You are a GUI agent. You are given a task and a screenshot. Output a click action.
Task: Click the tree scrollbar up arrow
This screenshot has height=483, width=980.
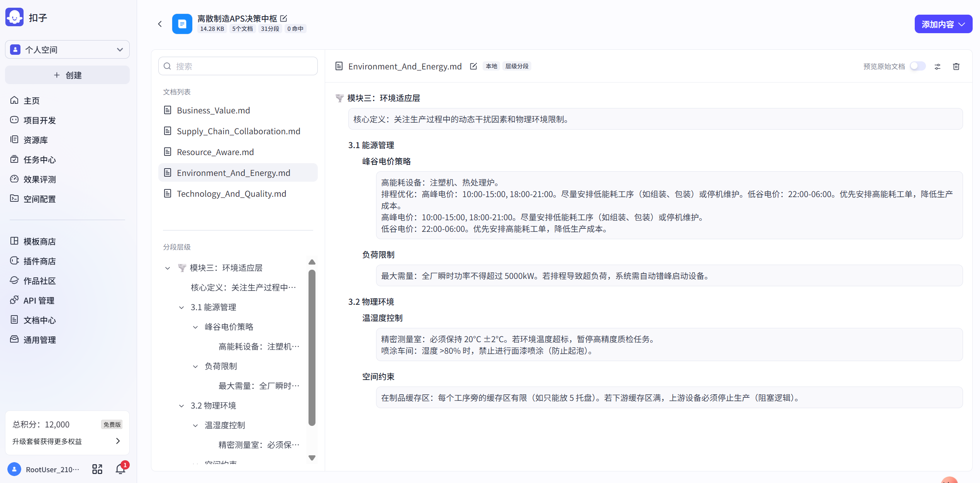[x=312, y=262]
